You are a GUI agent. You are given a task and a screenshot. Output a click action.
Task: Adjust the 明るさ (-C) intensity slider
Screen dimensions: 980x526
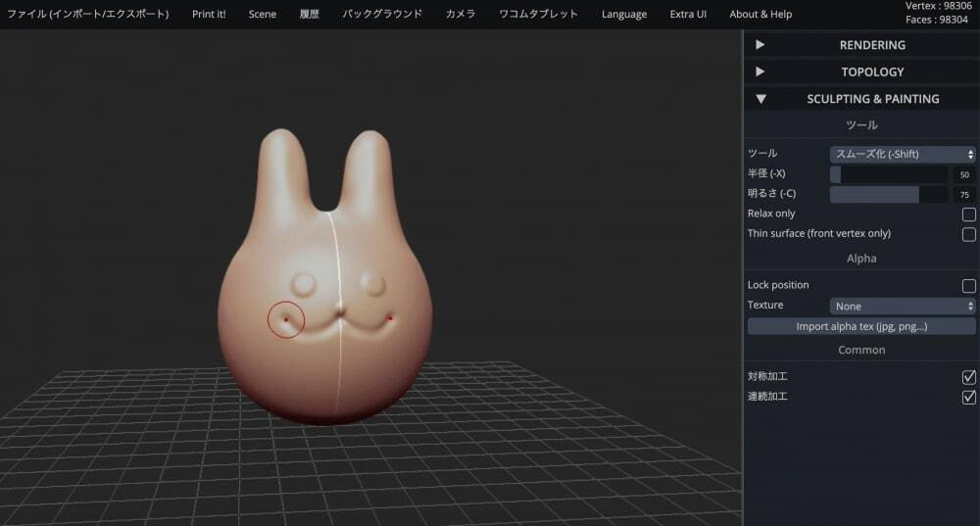point(889,194)
